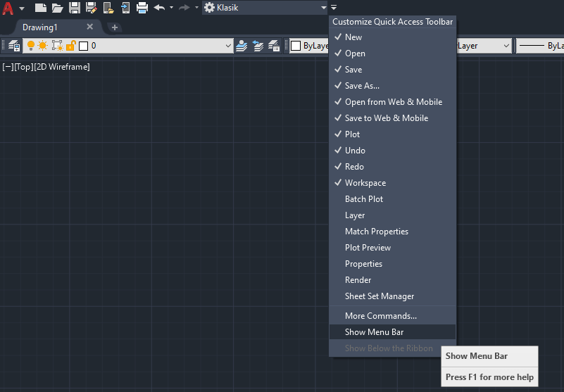
Task: Open the Layer Properties Manager icon
Action: [13, 46]
